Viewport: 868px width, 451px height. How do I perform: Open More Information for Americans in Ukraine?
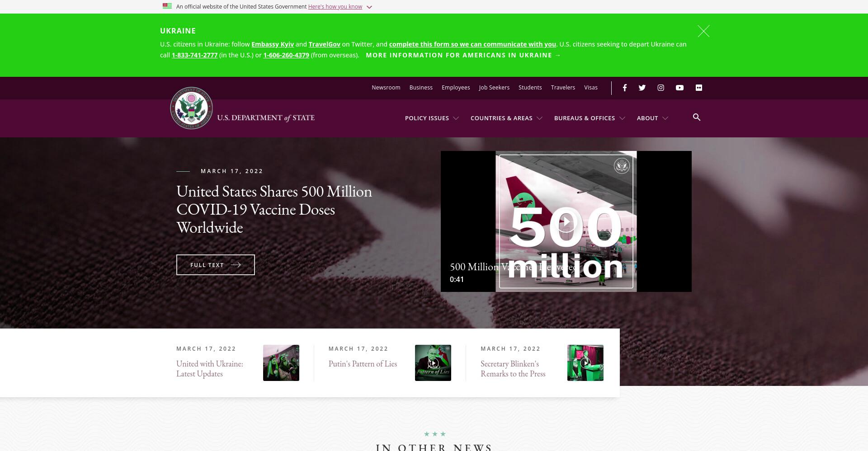pos(463,55)
